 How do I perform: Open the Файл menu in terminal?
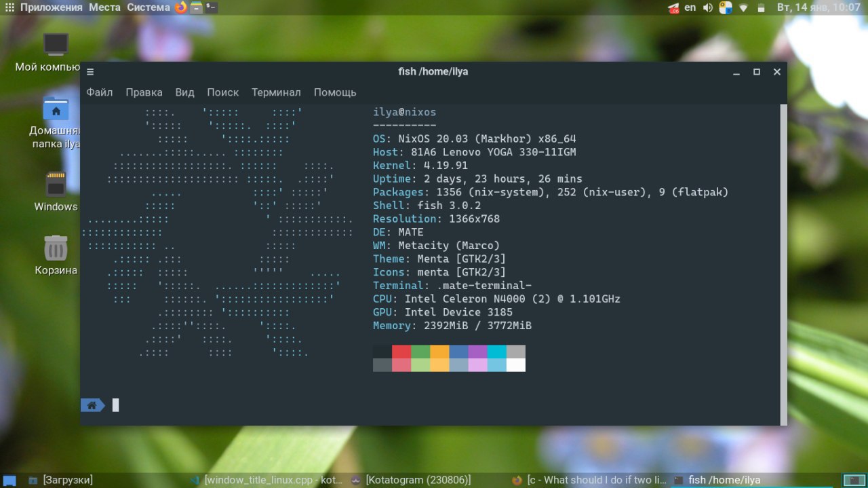click(100, 92)
